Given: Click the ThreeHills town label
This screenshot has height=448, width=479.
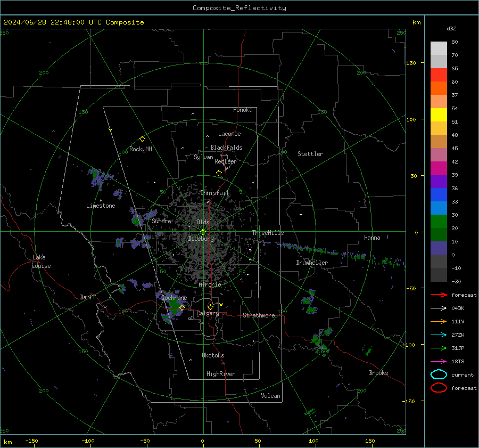Looking at the screenshot, I should click(268, 233).
